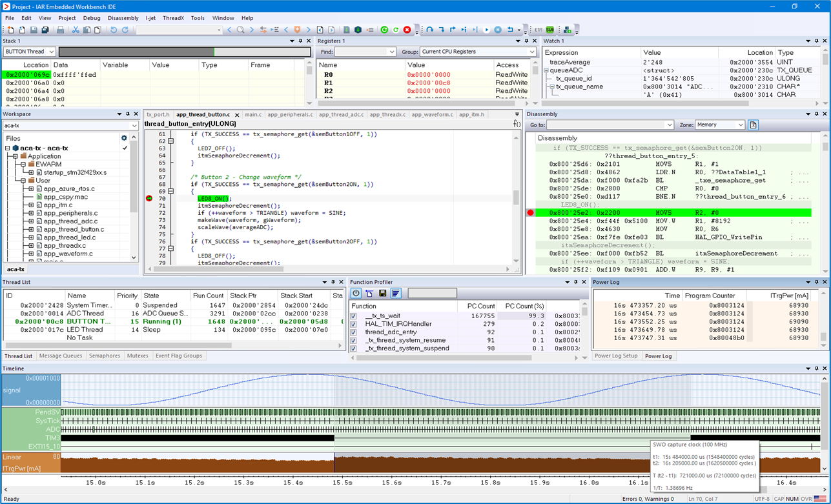Click the Cut scissors icon
This screenshot has width=831, height=504.
[76, 30]
